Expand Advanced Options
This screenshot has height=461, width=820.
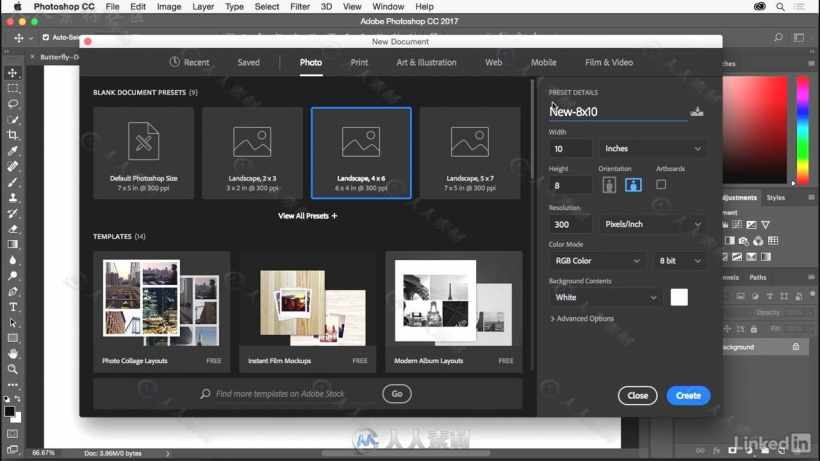582,318
